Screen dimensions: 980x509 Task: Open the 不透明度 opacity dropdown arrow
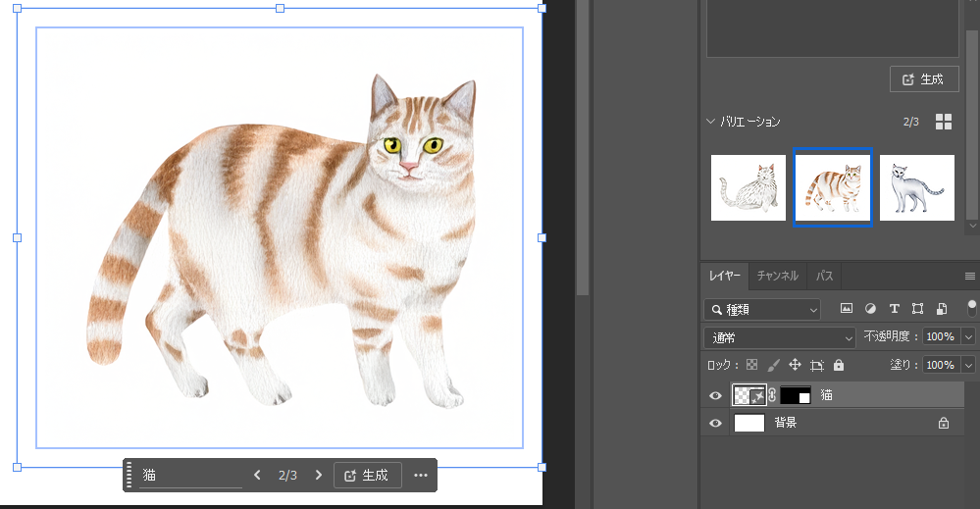(969, 337)
